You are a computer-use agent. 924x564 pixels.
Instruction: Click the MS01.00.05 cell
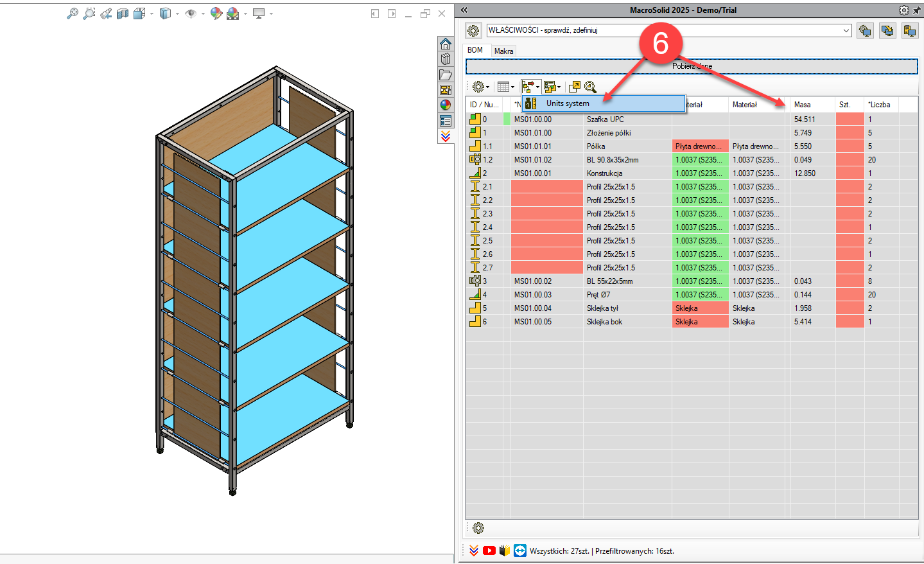(546, 322)
